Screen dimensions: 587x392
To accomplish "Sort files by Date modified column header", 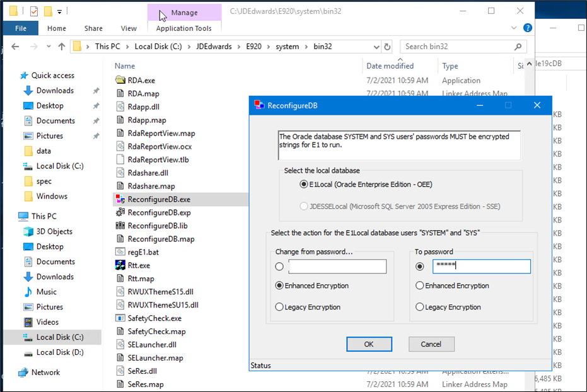I will point(390,66).
